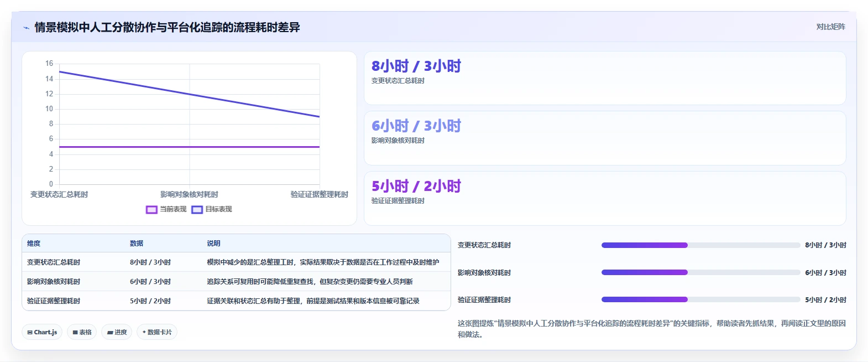This screenshot has height=362, width=868.
Task: Click the 说明 table column header
Action: click(x=213, y=244)
